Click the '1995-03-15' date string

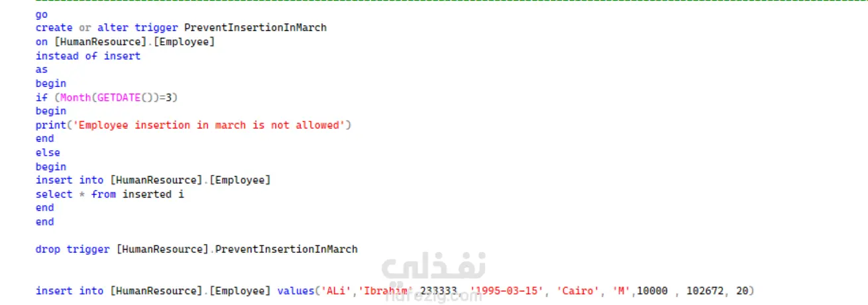508,290
